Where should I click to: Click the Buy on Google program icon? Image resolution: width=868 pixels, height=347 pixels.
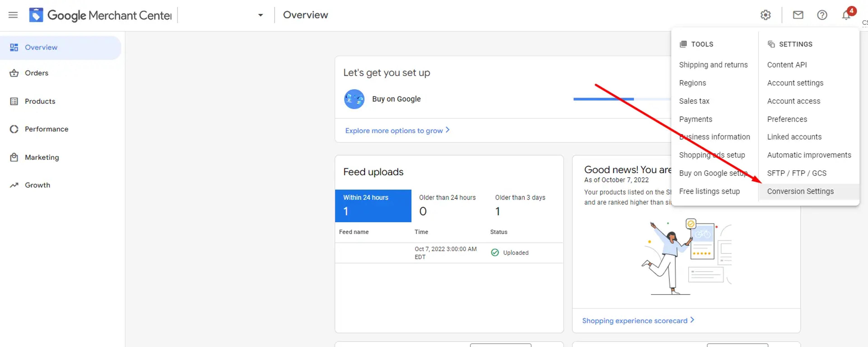[x=354, y=99]
